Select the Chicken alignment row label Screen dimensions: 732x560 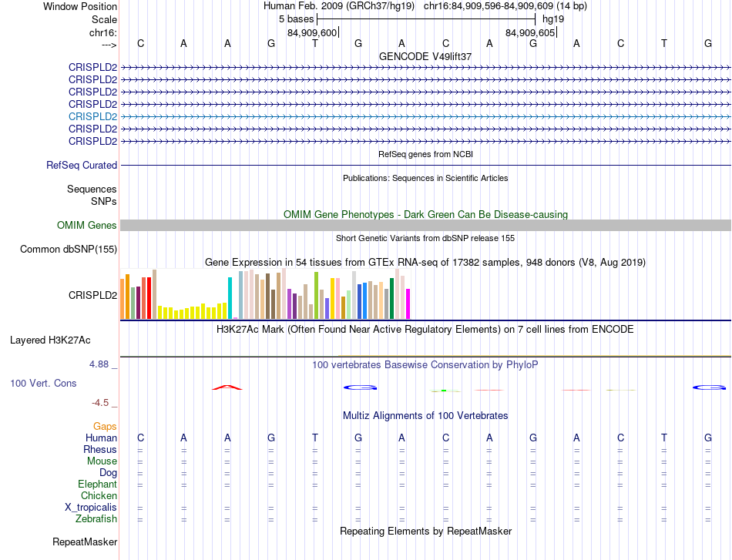tap(99, 495)
